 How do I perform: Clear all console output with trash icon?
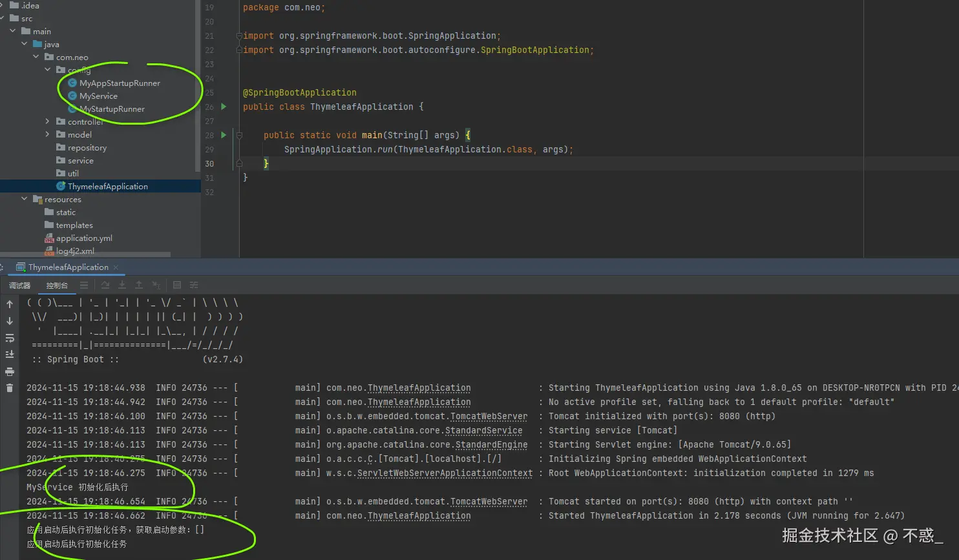[10, 388]
